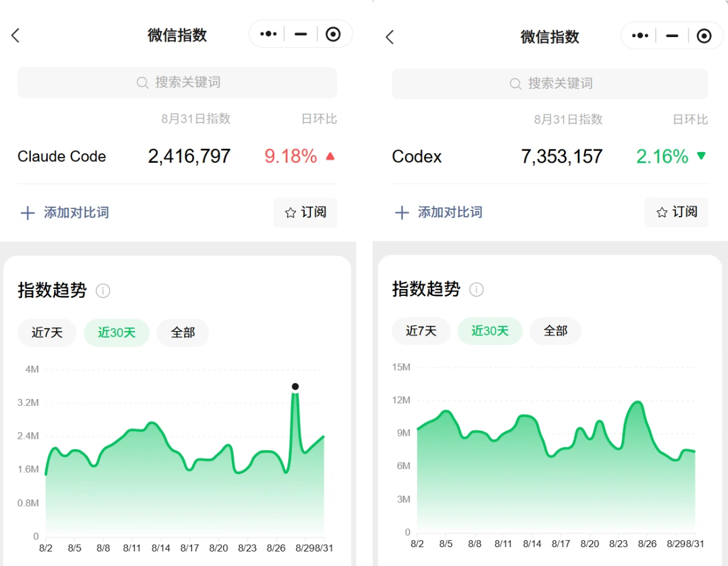Image resolution: width=728 pixels, height=566 pixels.
Task: Close mini program via circle icon, Claude Code panel
Action: tap(333, 34)
